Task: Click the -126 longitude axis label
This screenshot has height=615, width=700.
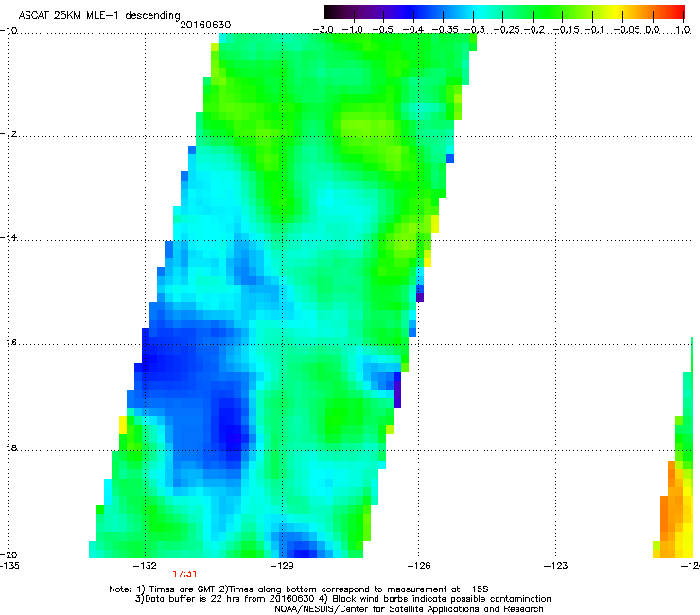Action: tap(419, 566)
